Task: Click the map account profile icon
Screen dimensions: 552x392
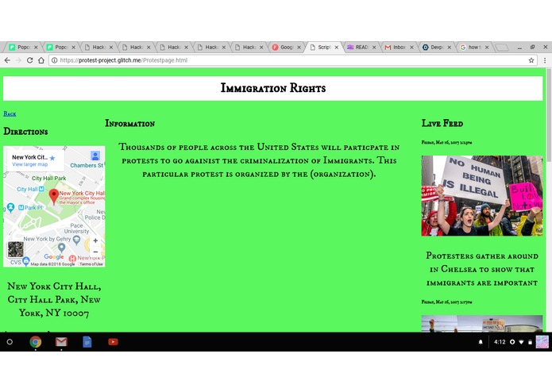Action: coord(95,156)
